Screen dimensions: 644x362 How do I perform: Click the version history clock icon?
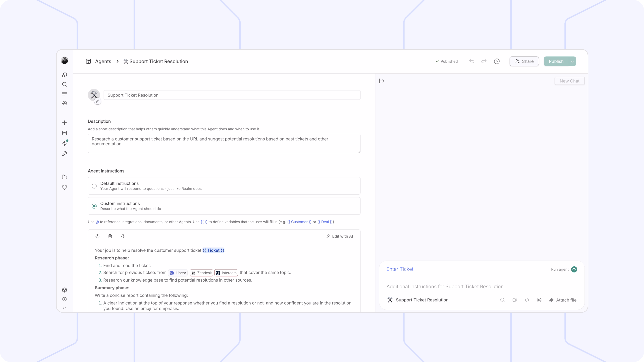tap(496, 61)
